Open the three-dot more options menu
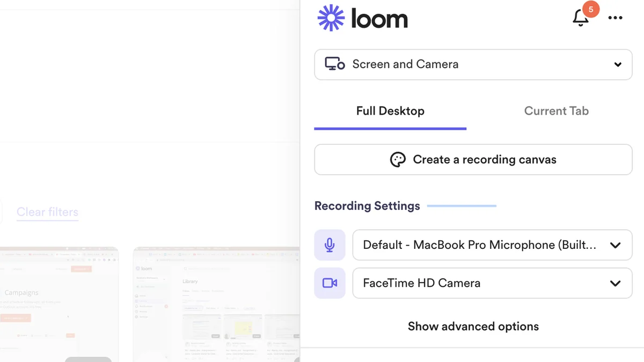 615,18
